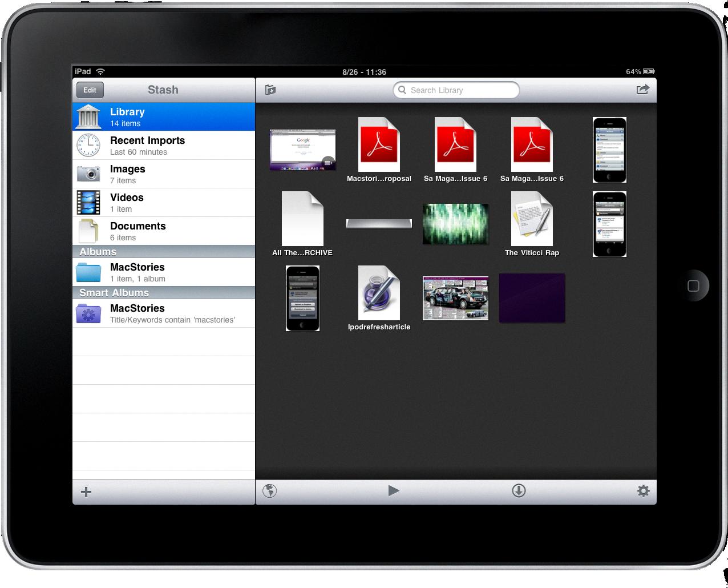Click 'Title/Keywords contain 'macstories'' text

pyautogui.click(x=172, y=320)
